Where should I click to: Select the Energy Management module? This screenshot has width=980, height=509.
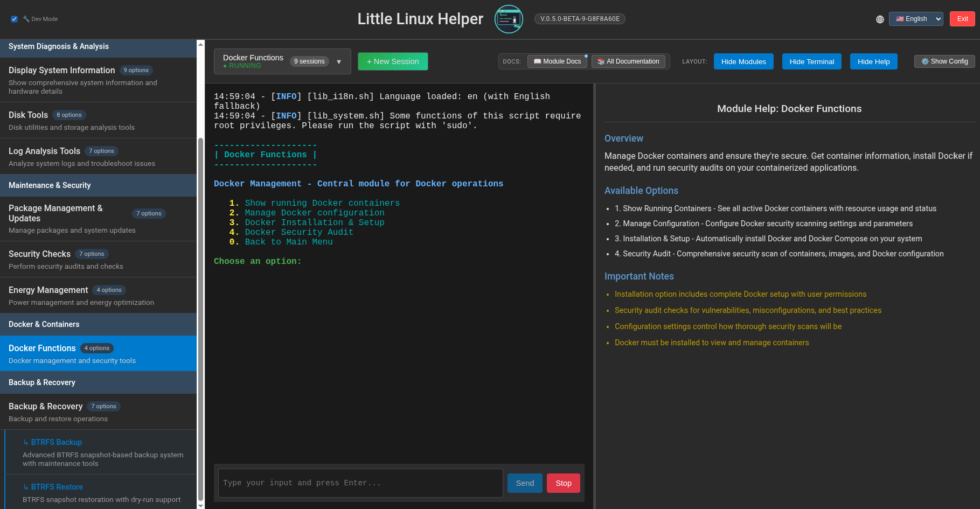tap(98, 296)
